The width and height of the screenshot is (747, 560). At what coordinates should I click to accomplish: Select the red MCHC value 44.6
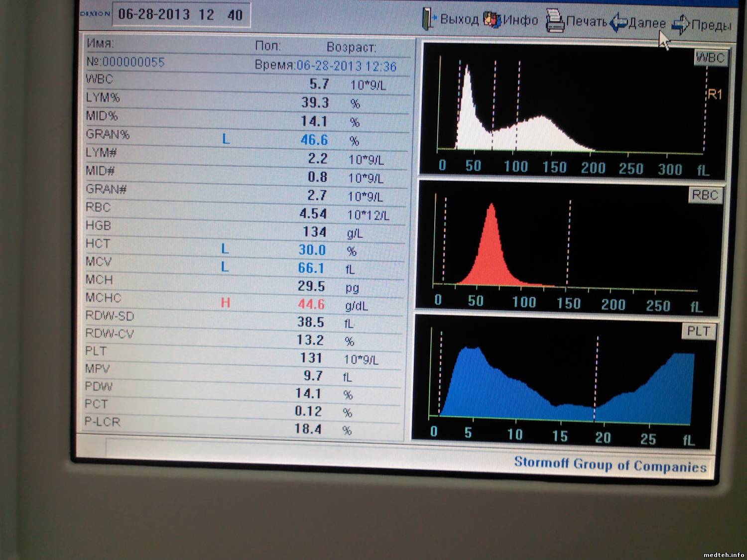311,304
